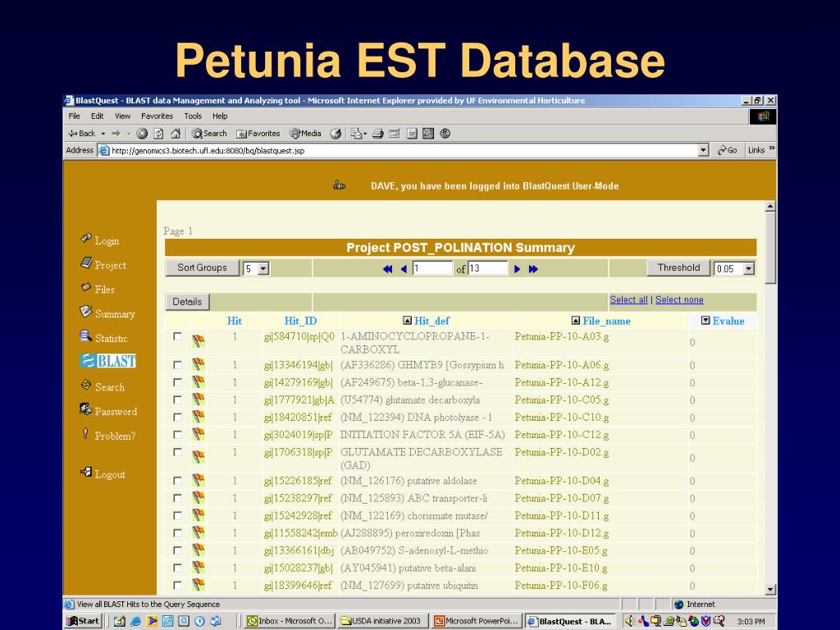Tick the checkbox for Petunia-PP-10-C05.g row
The image size is (840, 630).
(x=177, y=399)
